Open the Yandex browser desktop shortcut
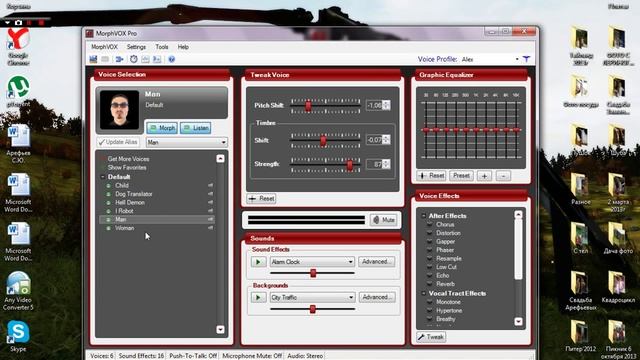Screen dimensions: 640x360 [x=18, y=47]
